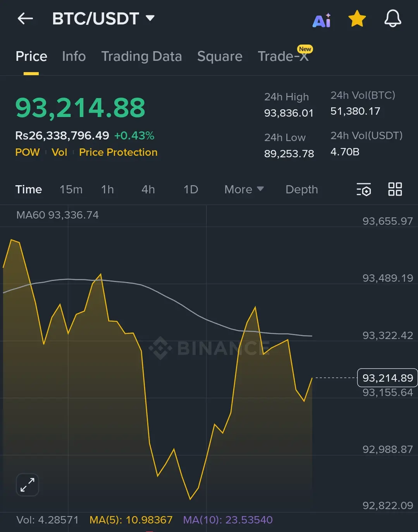This screenshot has width=418, height=532.
Task: Select the 15m chart interval
Action: pyautogui.click(x=71, y=189)
